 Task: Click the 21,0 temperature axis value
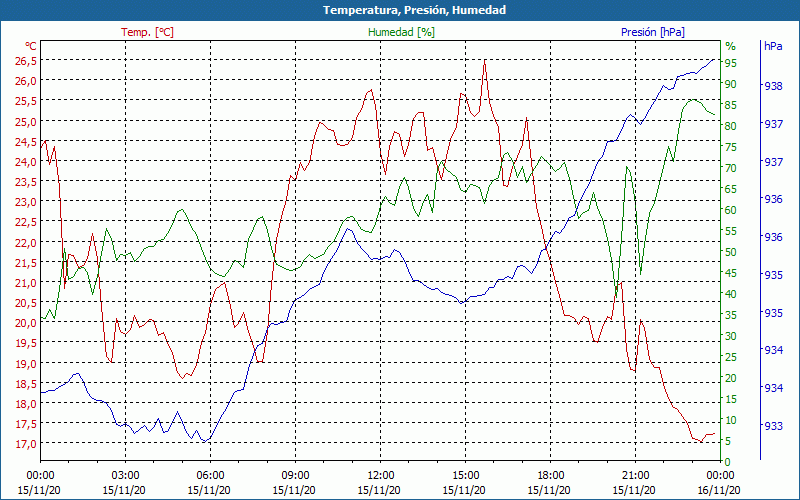(x=26, y=283)
